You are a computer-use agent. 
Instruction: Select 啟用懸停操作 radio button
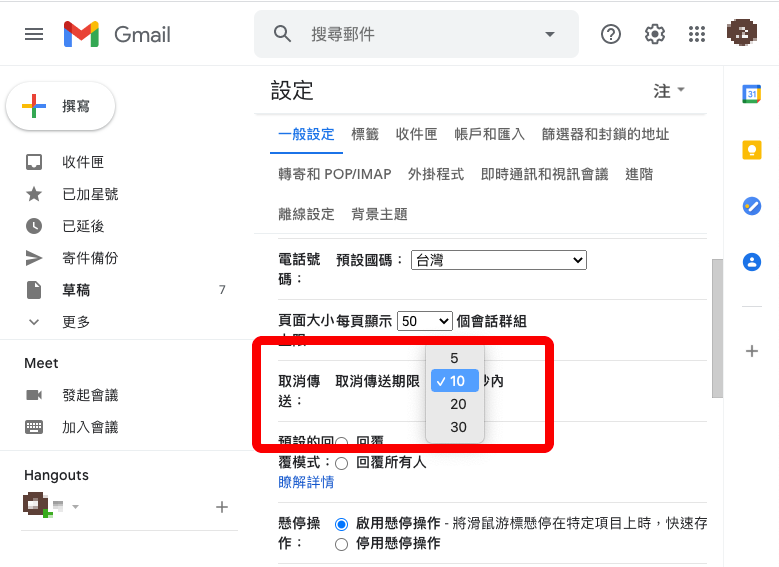[341, 524]
